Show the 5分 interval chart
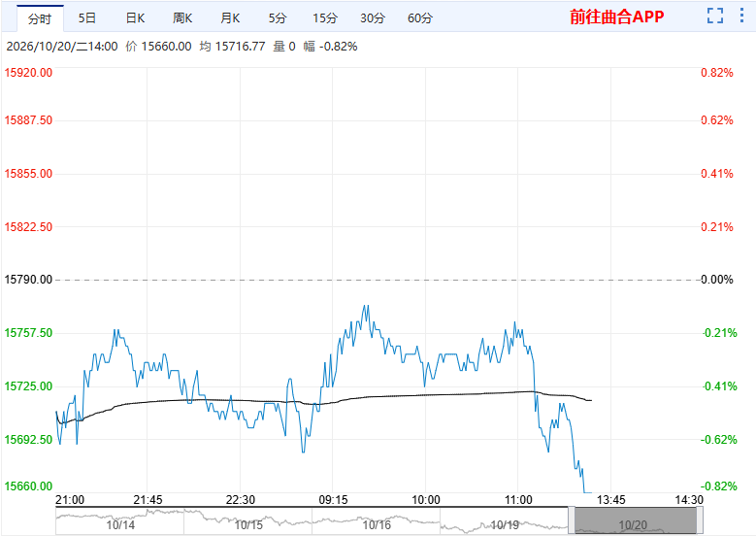 click(x=278, y=18)
